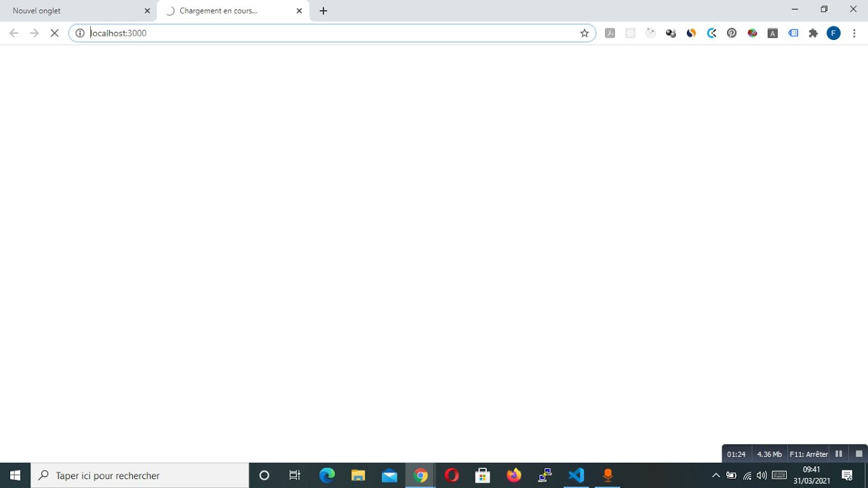Open Task View on the taskbar

(x=295, y=475)
